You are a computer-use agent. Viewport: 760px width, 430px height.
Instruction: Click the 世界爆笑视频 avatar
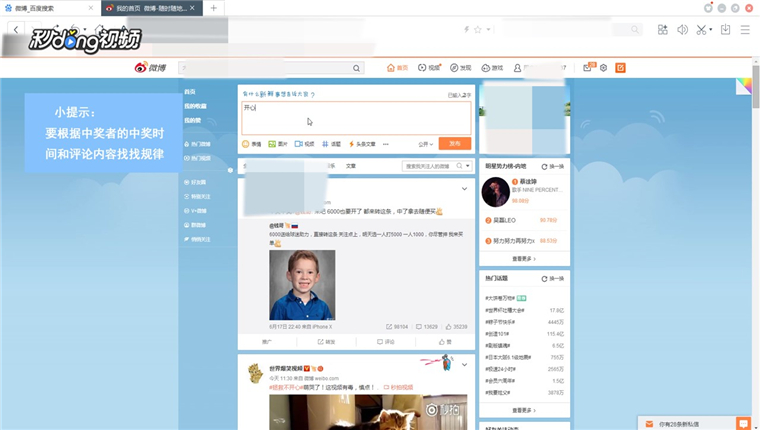pos(255,373)
